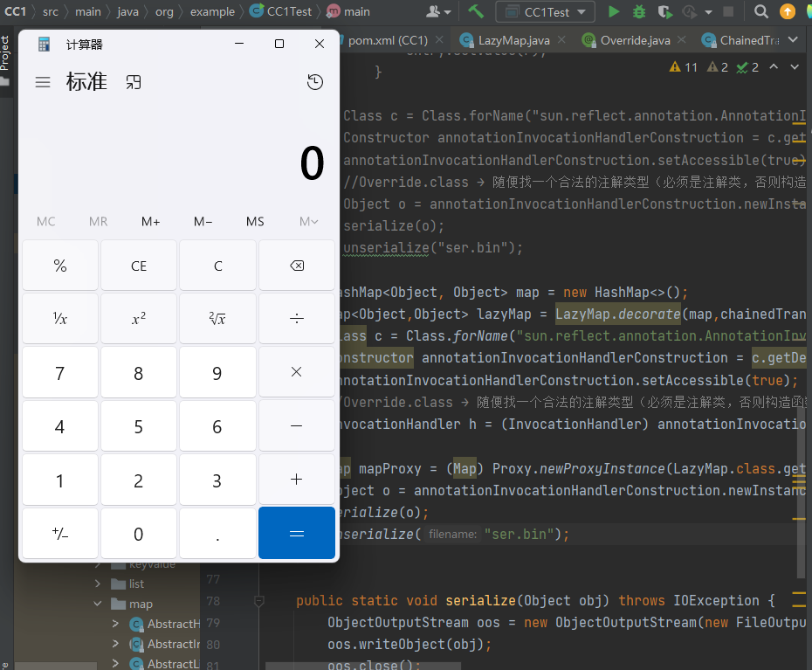The height and width of the screenshot is (670, 812).
Task: Click digit 9 on calculator
Action: [218, 372]
